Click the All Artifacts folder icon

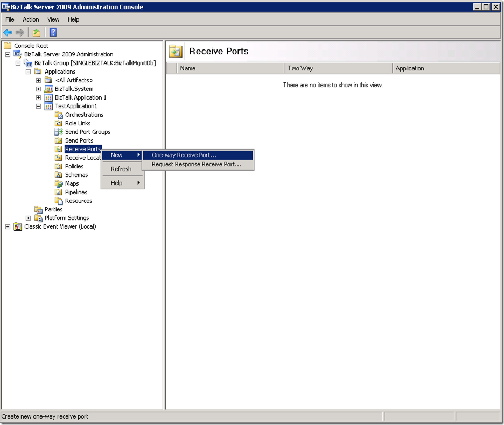coord(48,80)
